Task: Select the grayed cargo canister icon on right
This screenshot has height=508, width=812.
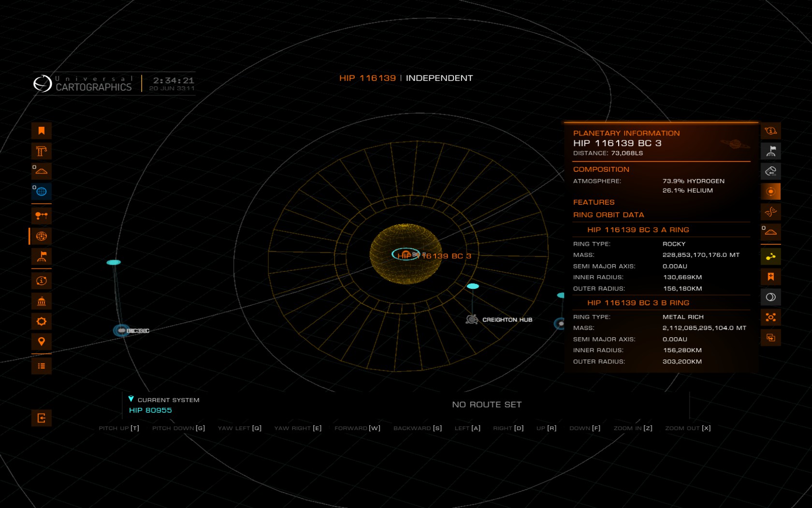Action: coord(771,171)
